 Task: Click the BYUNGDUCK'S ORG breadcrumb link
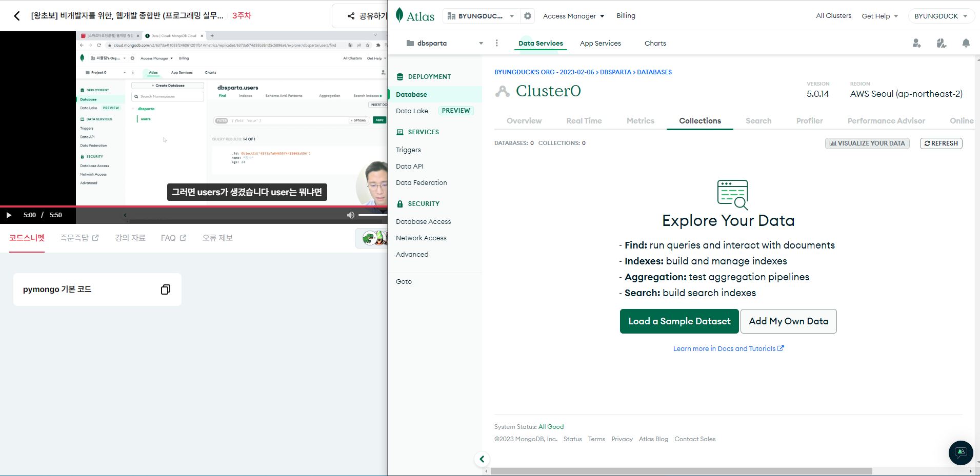tap(544, 72)
